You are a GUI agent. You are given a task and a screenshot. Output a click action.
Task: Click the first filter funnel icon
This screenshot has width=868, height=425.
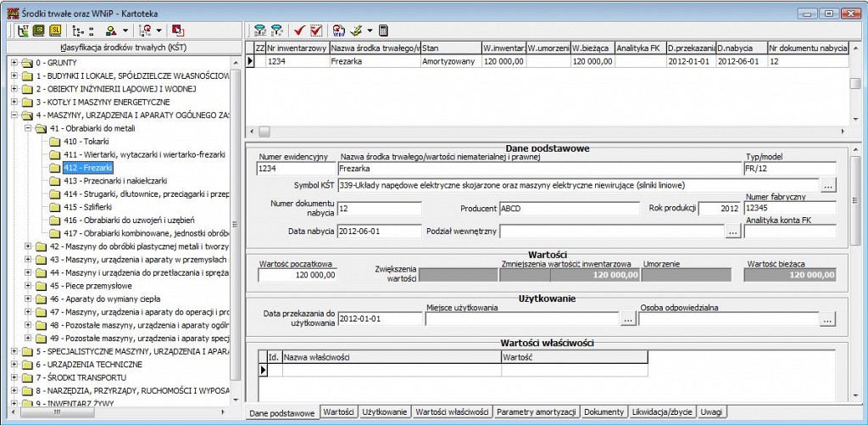click(259, 30)
